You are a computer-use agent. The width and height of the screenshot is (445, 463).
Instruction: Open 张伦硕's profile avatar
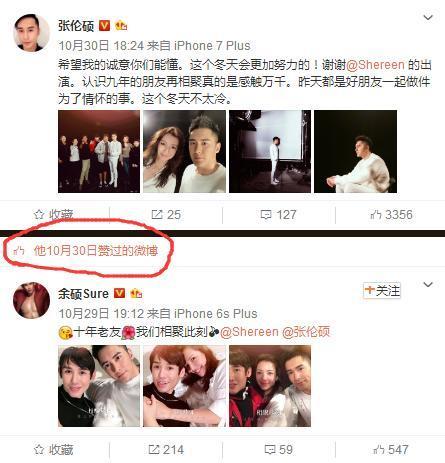(31, 33)
